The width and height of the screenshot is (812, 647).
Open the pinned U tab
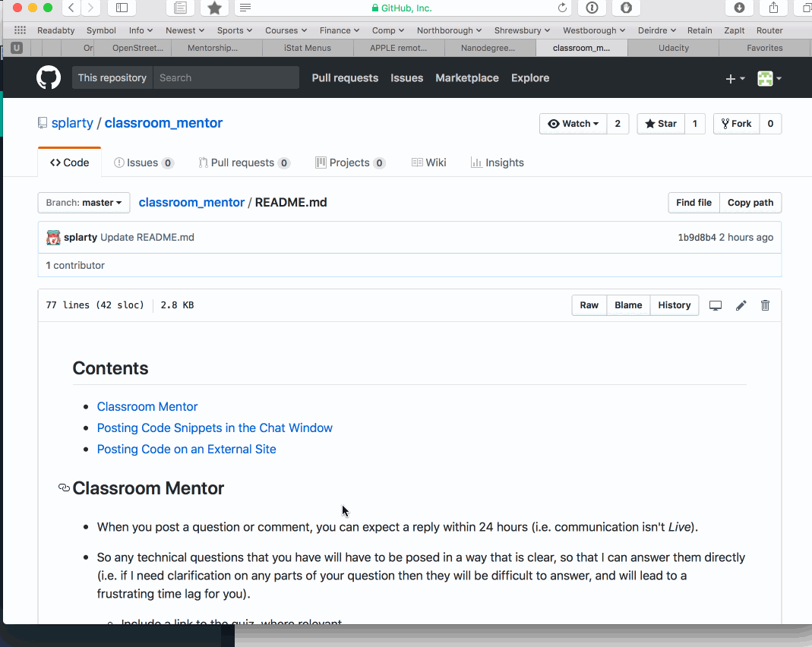tap(17, 48)
